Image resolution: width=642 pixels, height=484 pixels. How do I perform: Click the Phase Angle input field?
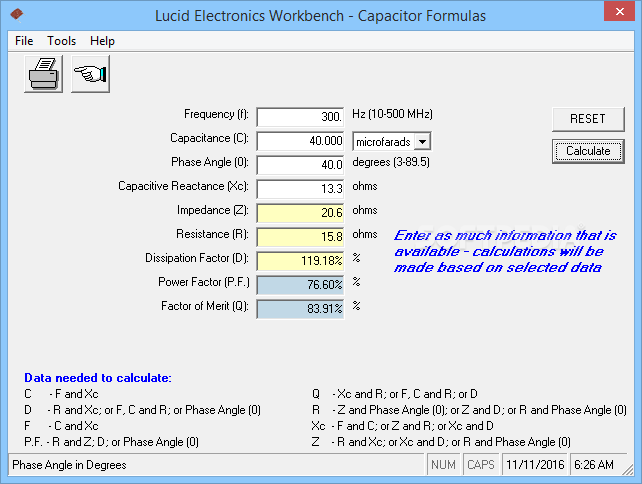300,165
